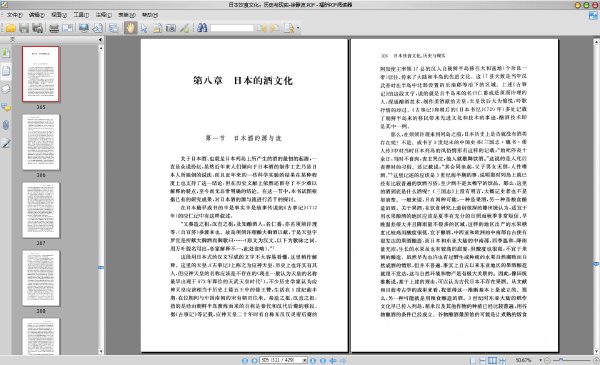Open the 文件 (File) menu

pos(15,15)
